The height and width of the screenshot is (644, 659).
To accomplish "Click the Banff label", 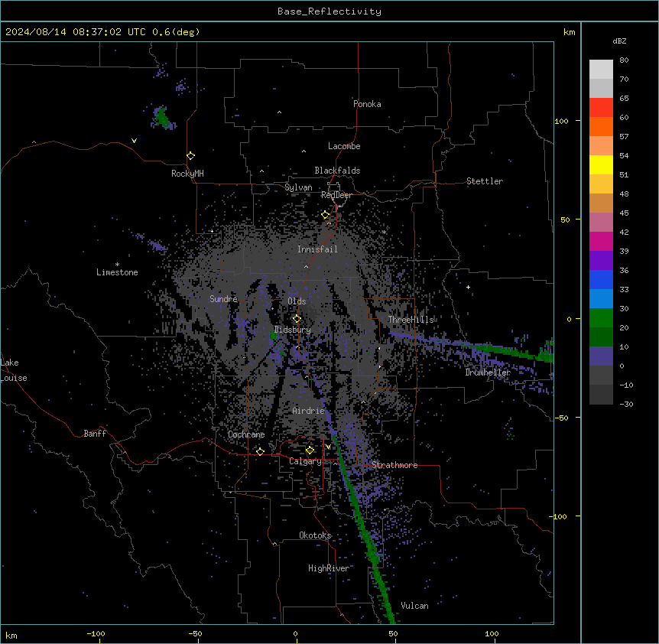I will point(95,434).
